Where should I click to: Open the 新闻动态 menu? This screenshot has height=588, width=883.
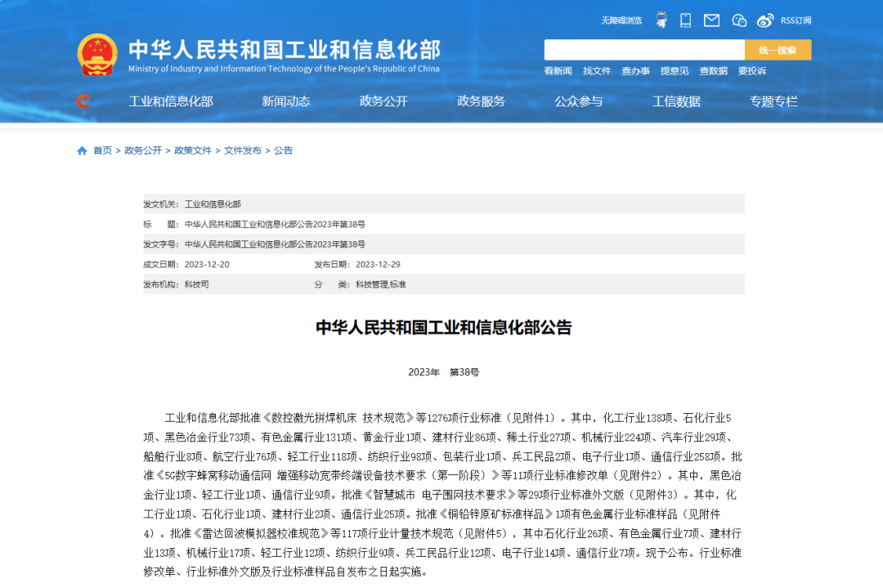pos(284,101)
